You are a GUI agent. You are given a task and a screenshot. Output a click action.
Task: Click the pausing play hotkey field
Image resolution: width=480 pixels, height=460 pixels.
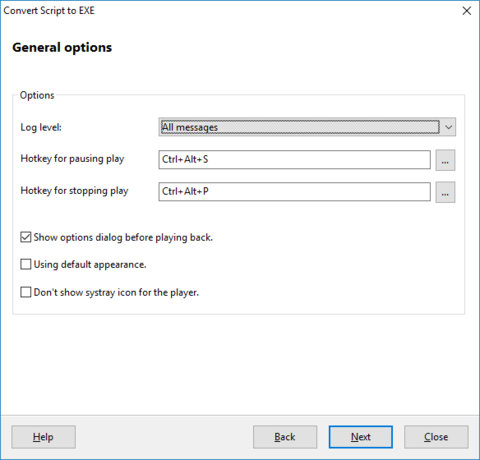pos(295,160)
